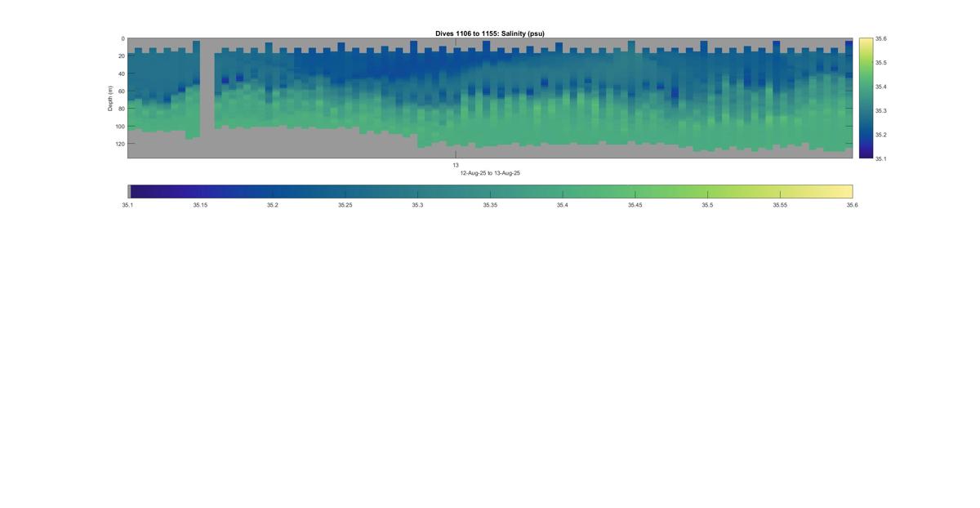Click depth axis tick '120'

[x=119, y=144]
